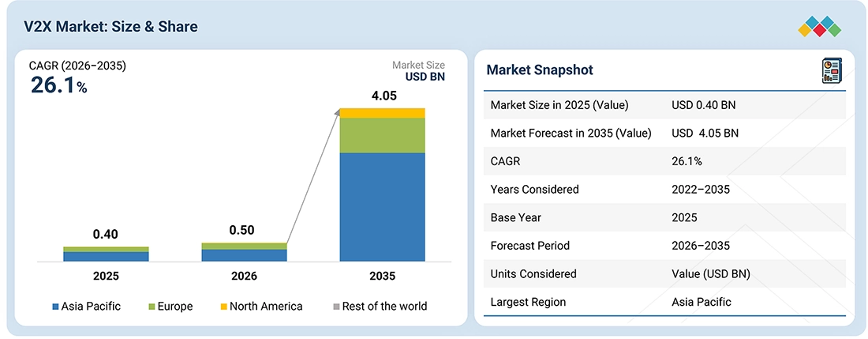Click the large 26.1% CAGR value

(58, 85)
